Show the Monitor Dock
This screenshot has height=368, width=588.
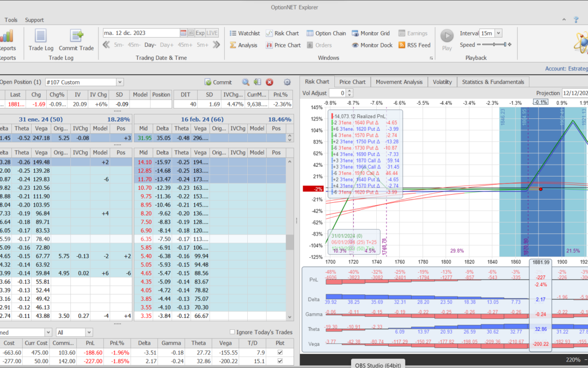(372, 45)
